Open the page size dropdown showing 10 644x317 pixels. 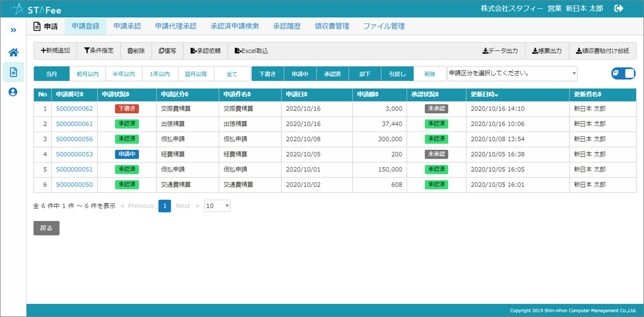click(217, 206)
